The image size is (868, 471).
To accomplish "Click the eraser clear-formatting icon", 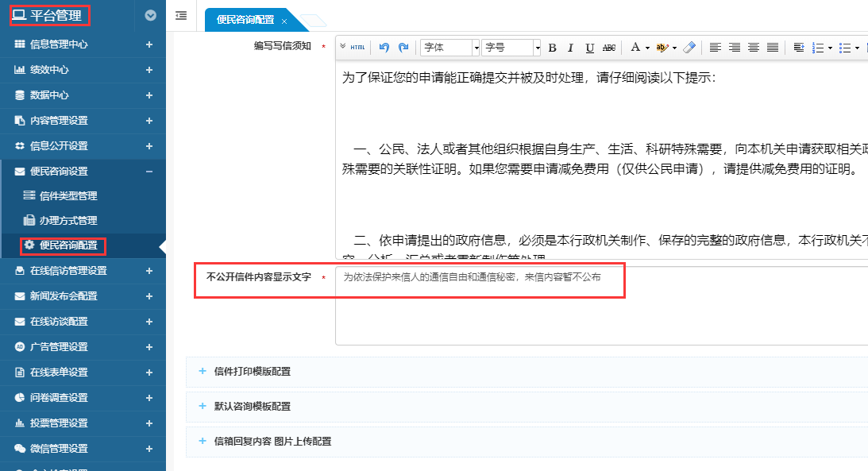I will click(x=689, y=48).
